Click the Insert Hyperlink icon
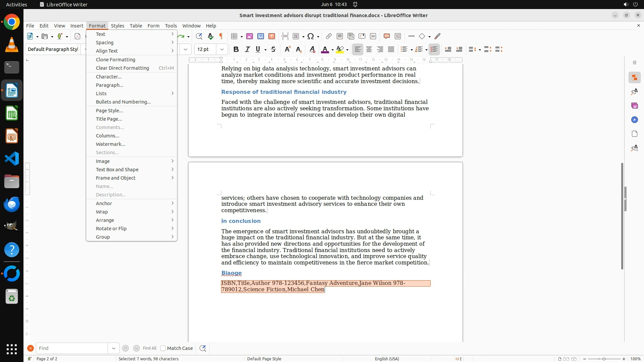The width and height of the screenshot is (644, 362). pos(329,36)
